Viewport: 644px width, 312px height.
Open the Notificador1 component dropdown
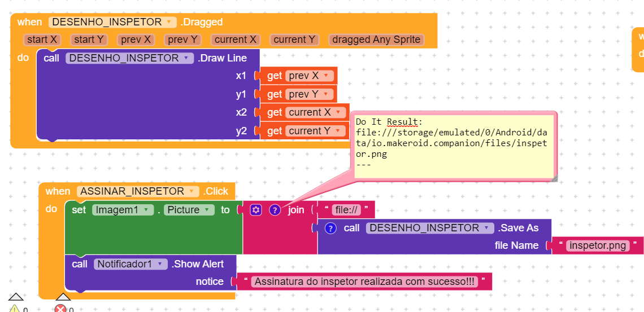(131, 264)
